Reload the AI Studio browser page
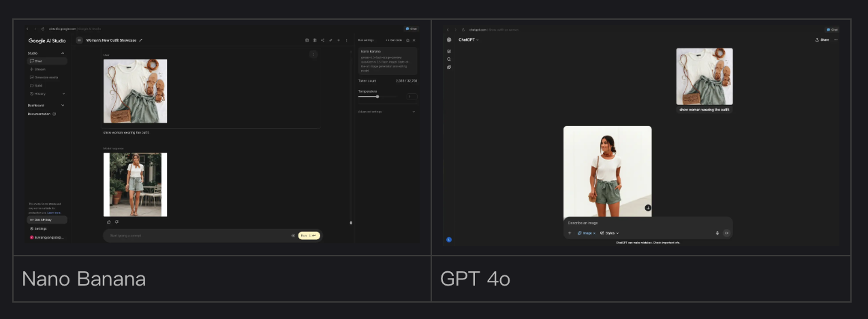Image resolution: width=868 pixels, height=319 pixels. tap(43, 29)
